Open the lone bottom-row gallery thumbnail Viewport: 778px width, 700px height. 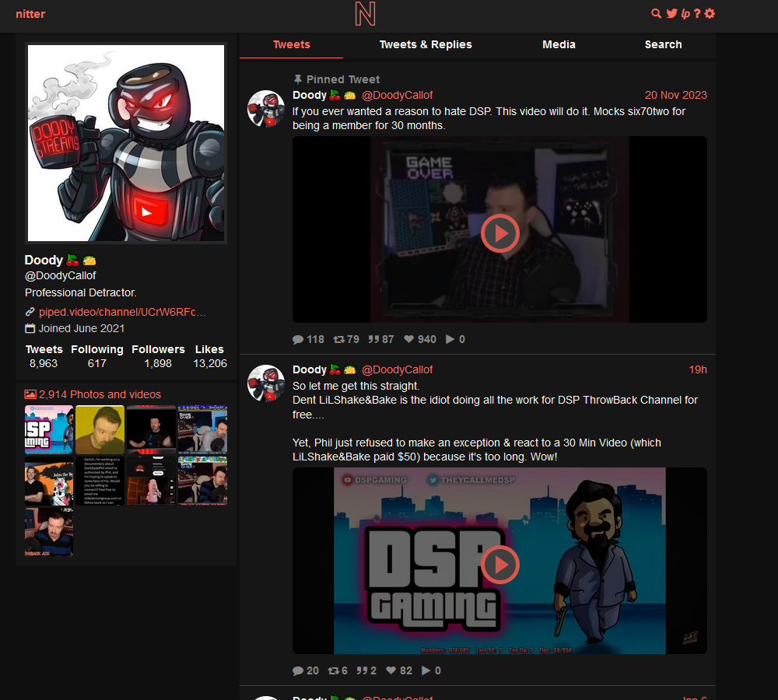tap(49, 532)
